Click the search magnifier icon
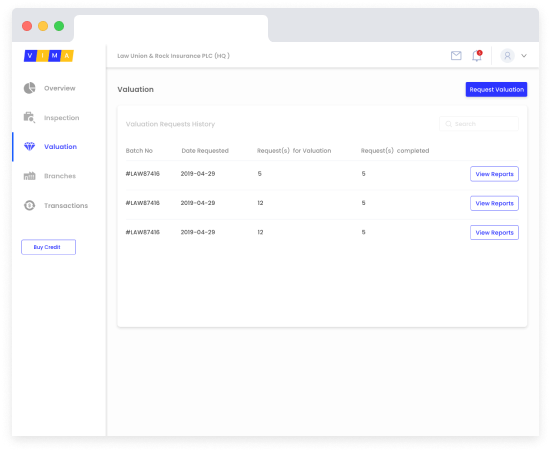 tap(448, 124)
